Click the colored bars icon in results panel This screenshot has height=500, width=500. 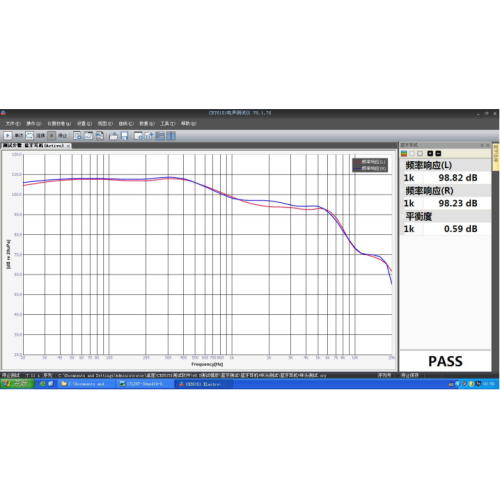pyautogui.click(x=404, y=153)
